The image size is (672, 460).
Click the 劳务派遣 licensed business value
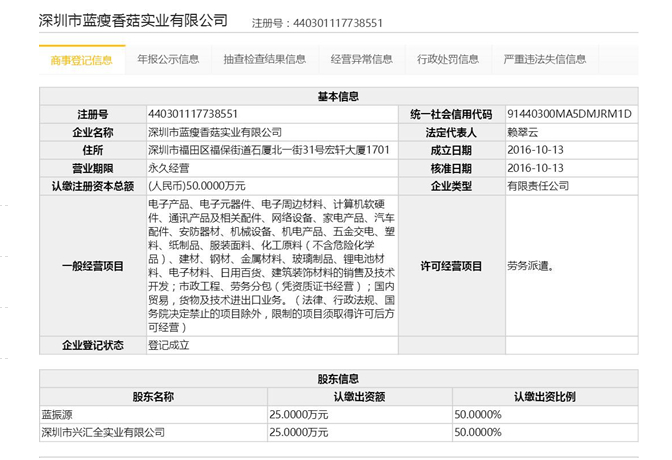point(530,267)
